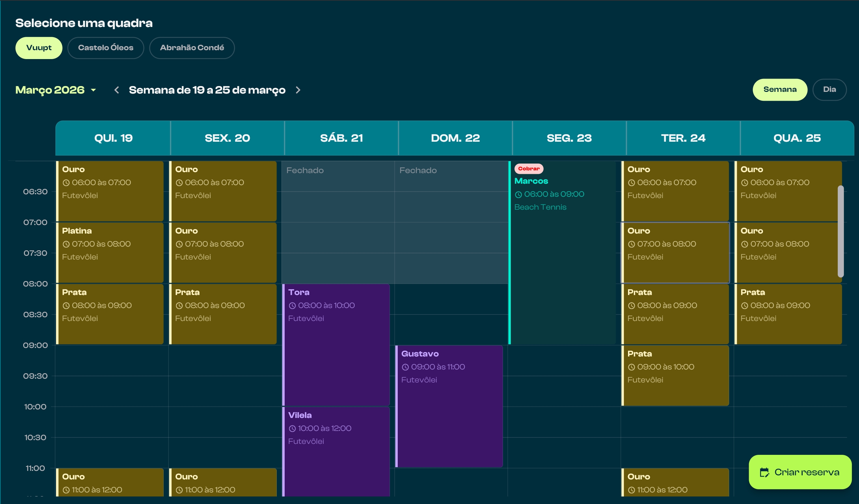Click the clock icon in Thursday's Platina slot
Image resolution: width=859 pixels, height=504 pixels.
click(67, 244)
